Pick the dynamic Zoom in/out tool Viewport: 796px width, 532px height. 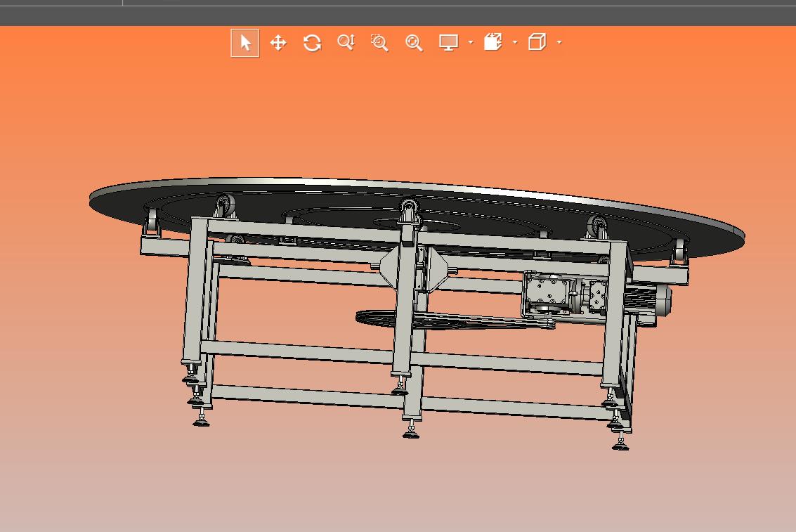[x=346, y=42]
